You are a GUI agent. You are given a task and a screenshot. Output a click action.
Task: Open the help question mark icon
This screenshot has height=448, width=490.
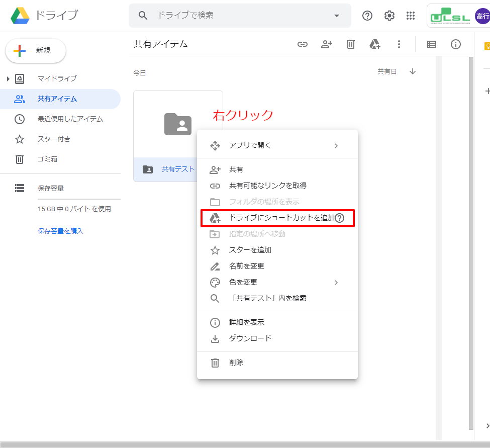click(x=367, y=15)
